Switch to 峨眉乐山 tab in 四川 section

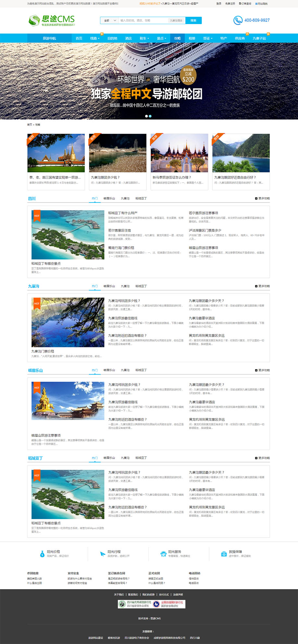109,198
